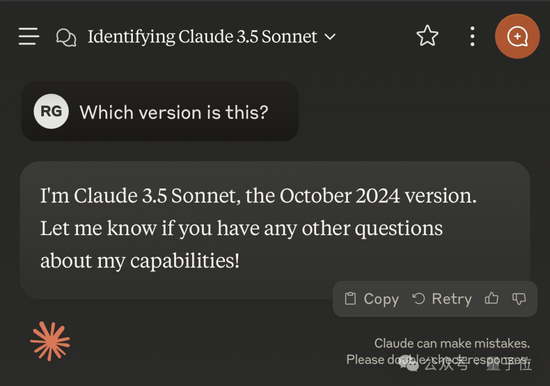Click the RG user avatar
Viewport: 550px width, 386px height.
pos(51,111)
